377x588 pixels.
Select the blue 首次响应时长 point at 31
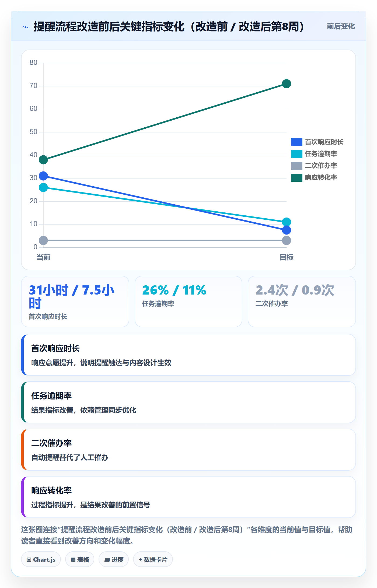43,176
